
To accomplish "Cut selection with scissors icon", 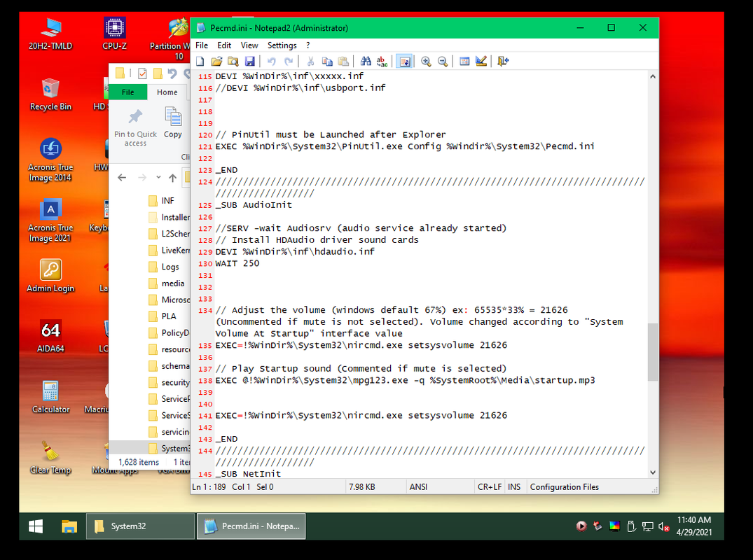I will (311, 61).
